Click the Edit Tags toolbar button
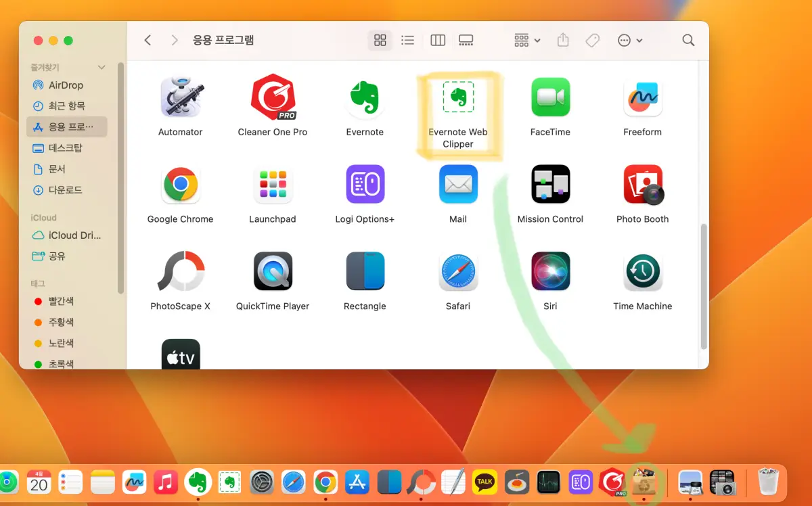Screen dimensions: 812x506 click(593, 40)
